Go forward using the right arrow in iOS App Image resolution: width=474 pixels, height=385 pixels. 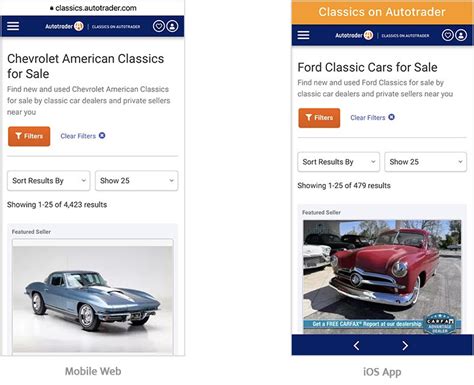(405, 346)
